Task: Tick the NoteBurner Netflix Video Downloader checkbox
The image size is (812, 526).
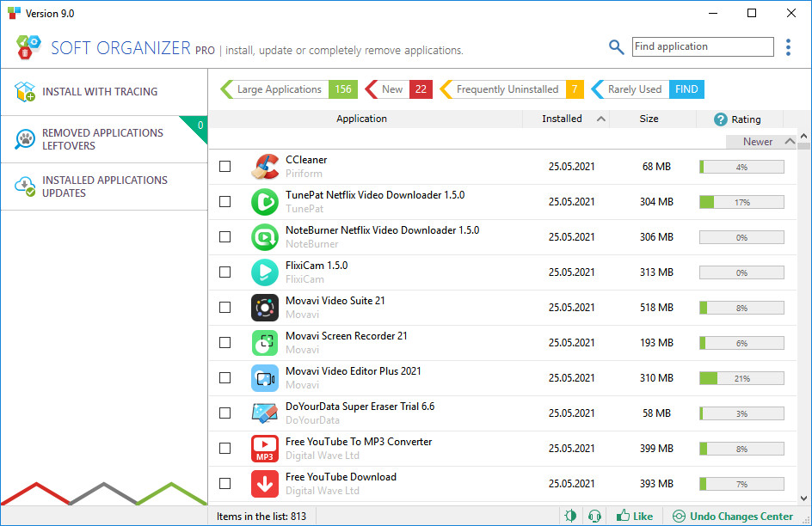Action: 225,236
